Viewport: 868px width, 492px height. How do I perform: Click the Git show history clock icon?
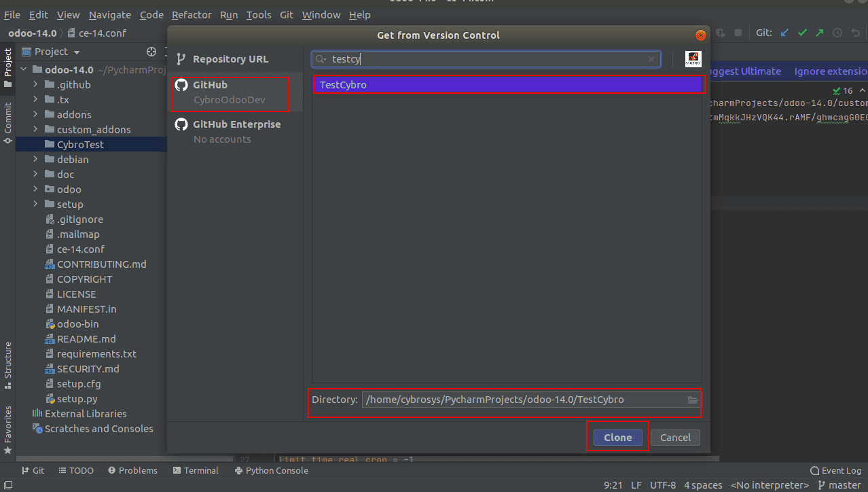coord(837,33)
